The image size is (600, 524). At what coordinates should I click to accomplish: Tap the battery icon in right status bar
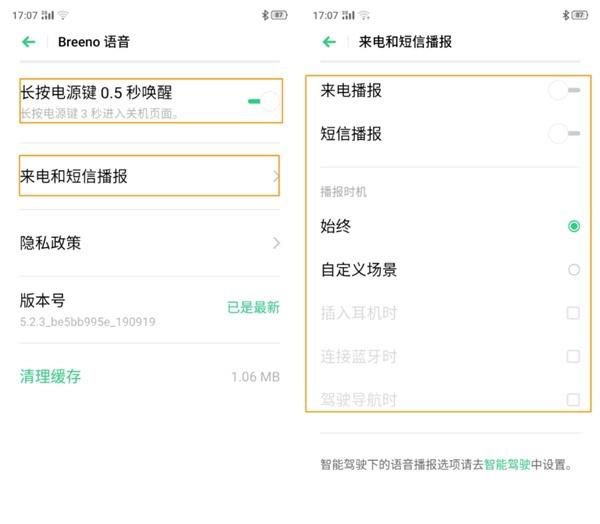click(x=579, y=15)
